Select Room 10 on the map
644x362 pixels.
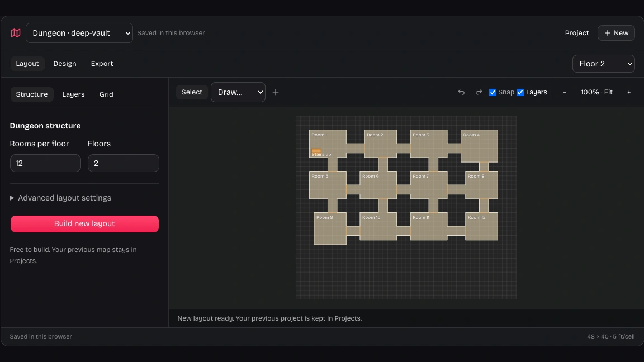point(378,226)
